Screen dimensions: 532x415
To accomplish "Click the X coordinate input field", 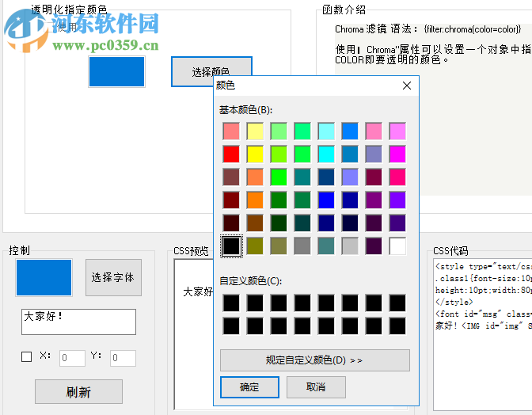I will 72,358.
